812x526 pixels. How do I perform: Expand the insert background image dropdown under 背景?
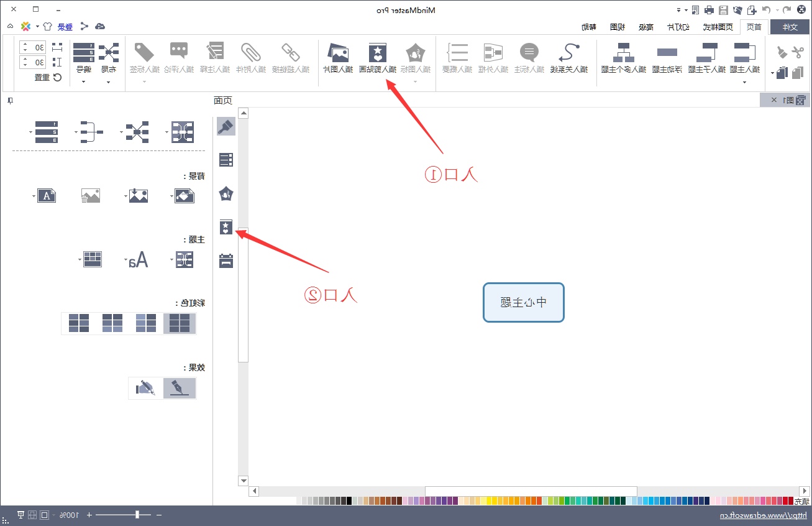127,196
